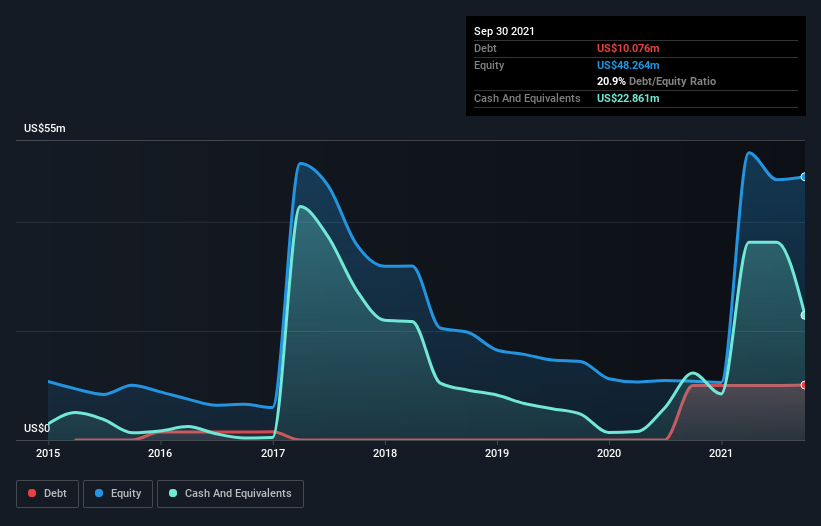Screen dimensions: 821x526
Task: Click the 2021 x-axis label
Action: point(721,453)
